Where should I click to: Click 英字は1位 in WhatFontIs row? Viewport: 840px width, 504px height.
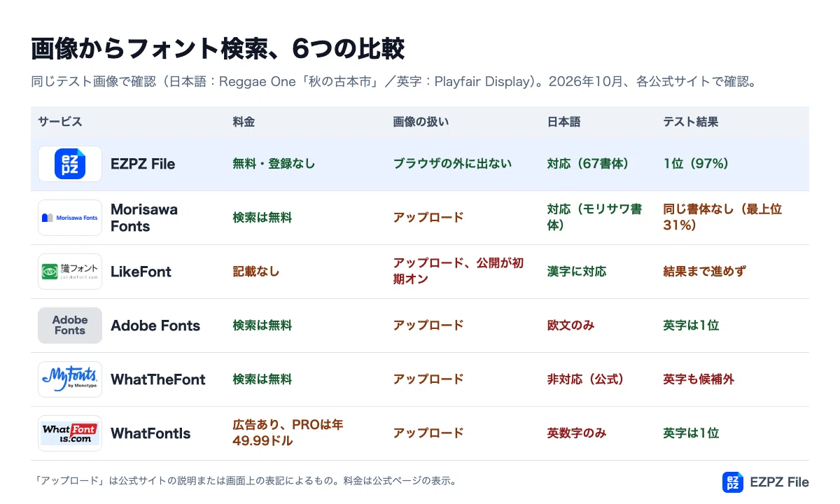click(x=691, y=433)
